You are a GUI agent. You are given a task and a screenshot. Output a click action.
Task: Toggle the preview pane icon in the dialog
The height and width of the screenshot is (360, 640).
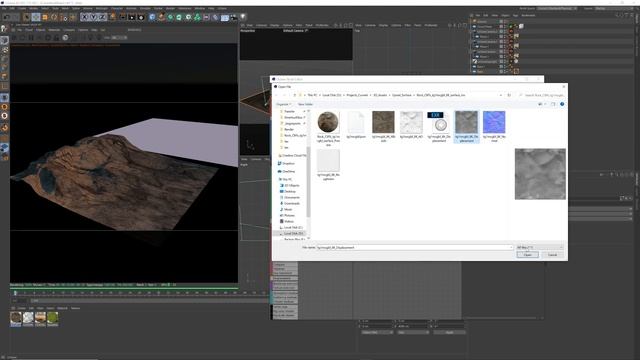point(553,104)
